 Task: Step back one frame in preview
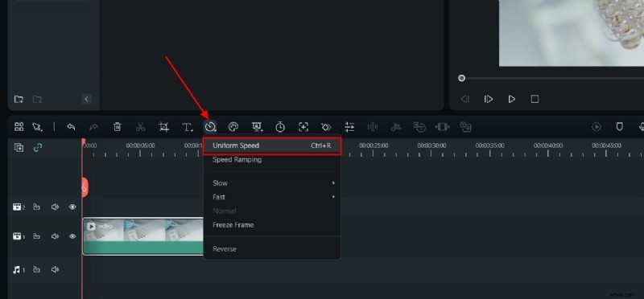[465, 99]
